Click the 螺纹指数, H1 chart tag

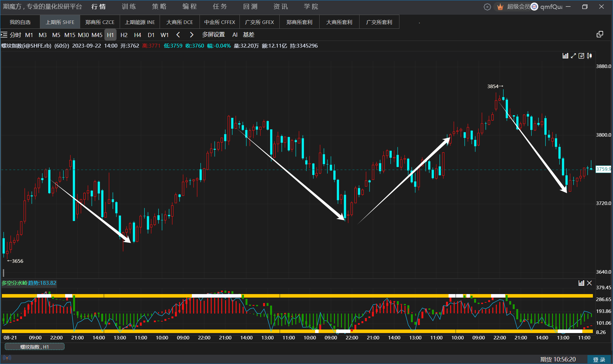pyautogui.click(x=34, y=347)
